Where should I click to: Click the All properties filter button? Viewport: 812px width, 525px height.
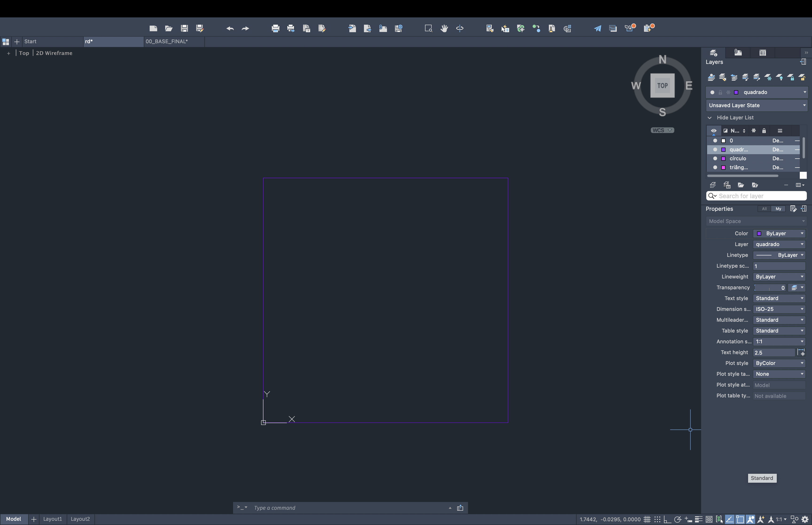pyautogui.click(x=764, y=209)
